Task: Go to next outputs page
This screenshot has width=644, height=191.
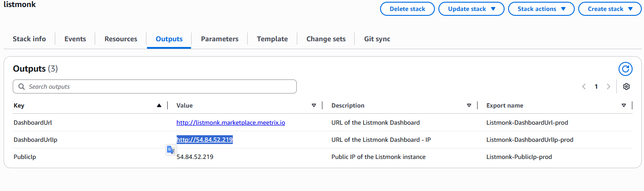Action: [x=608, y=86]
